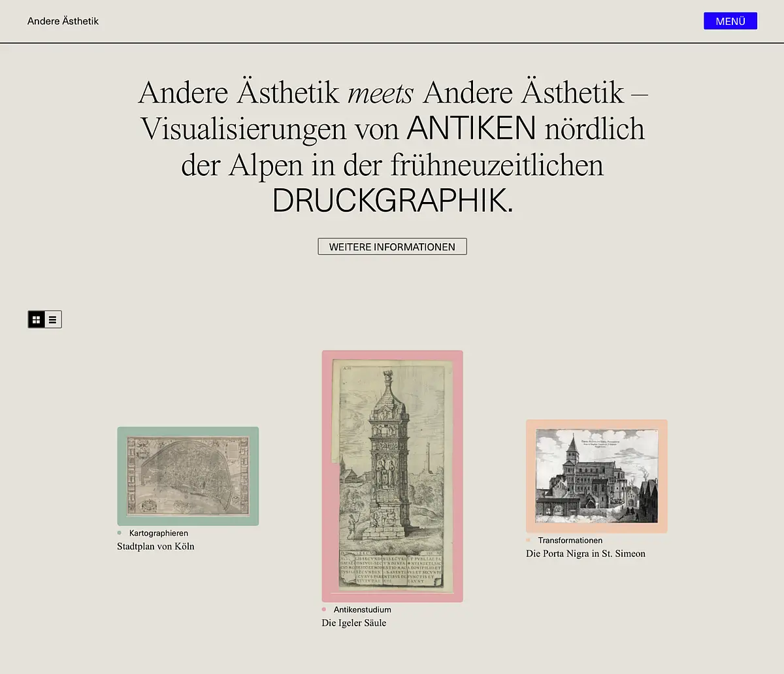Click the pink dot beside Antikenstudium

tap(324, 609)
